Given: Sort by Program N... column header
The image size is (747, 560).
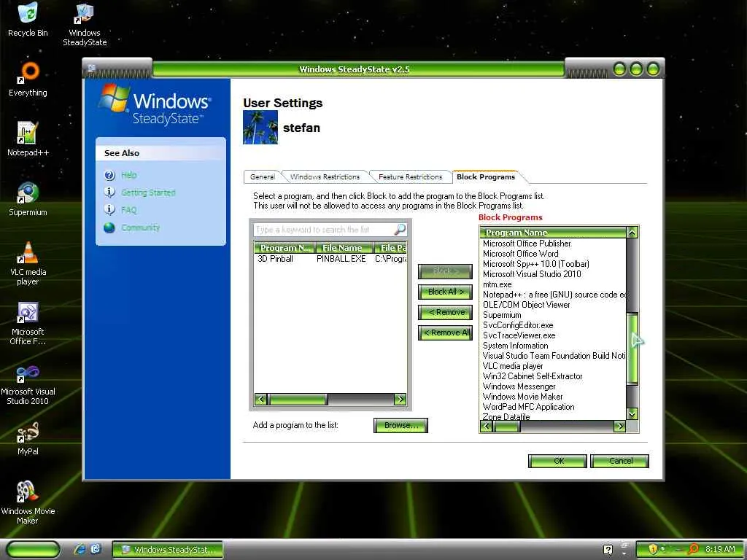Looking at the screenshot, I should (285, 248).
